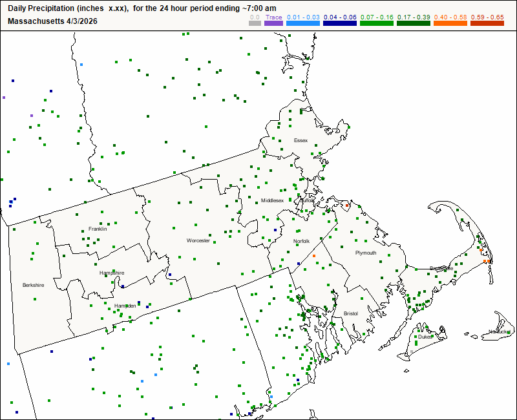Click the Worcester county label
This screenshot has width=517, height=420.
(x=198, y=240)
